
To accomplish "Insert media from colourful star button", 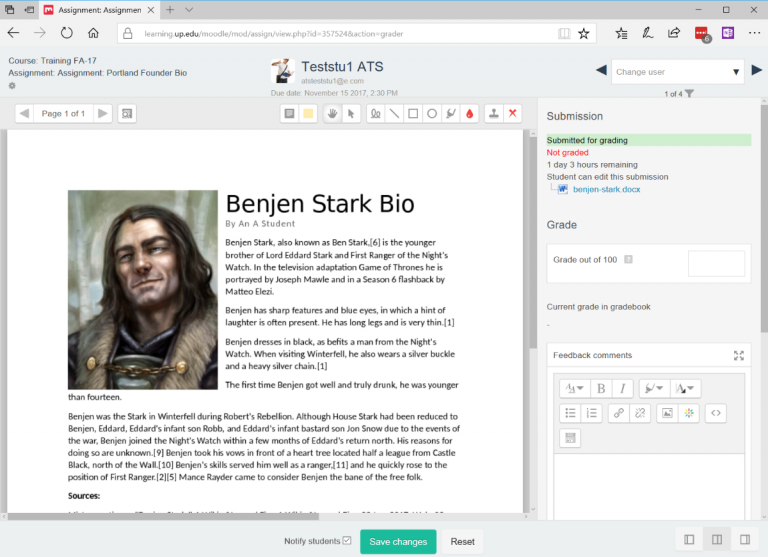I will 689,413.
